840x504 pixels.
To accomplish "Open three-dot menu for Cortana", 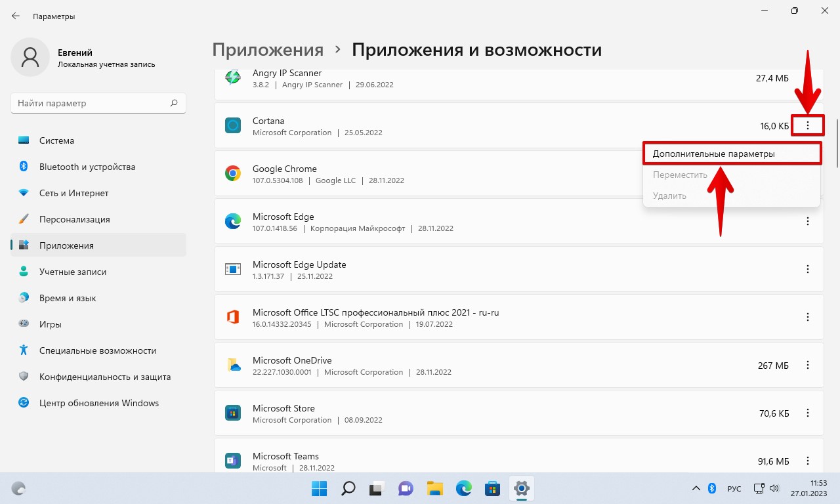I will coord(808,125).
